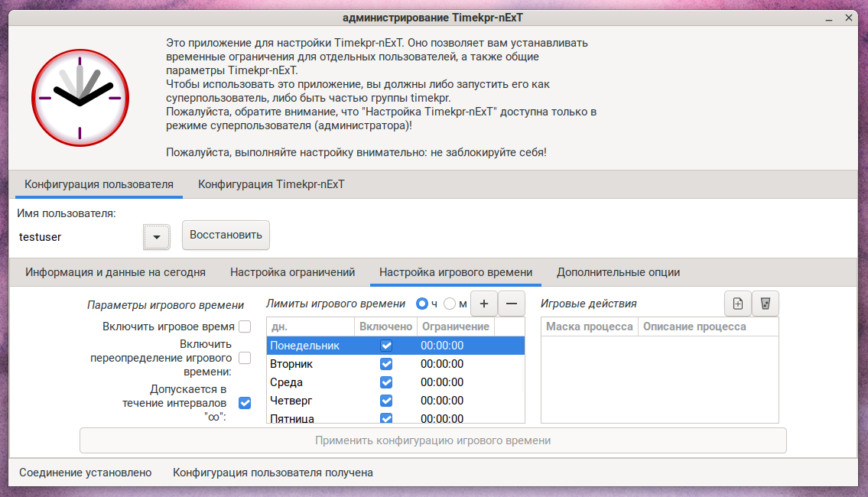Switch to Настройка ограничений tab
868x497 pixels.
point(292,272)
